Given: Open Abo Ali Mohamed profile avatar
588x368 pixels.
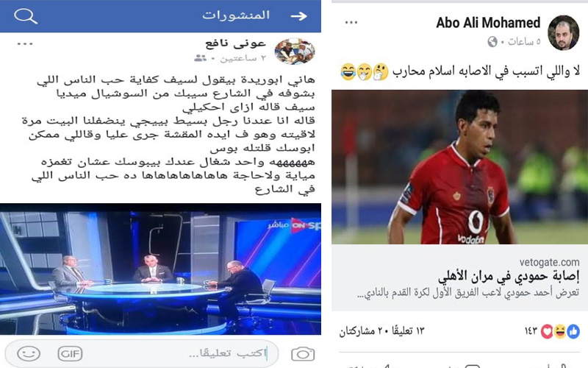Looking at the screenshot, I should coord(564,32).
